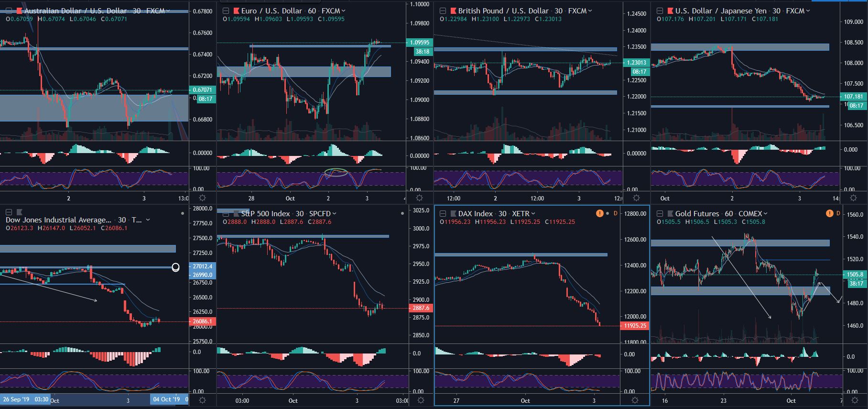Click the D delayed-data badge on DAX chart
This screenshot has height=409, width=868.
click(616, 213)
